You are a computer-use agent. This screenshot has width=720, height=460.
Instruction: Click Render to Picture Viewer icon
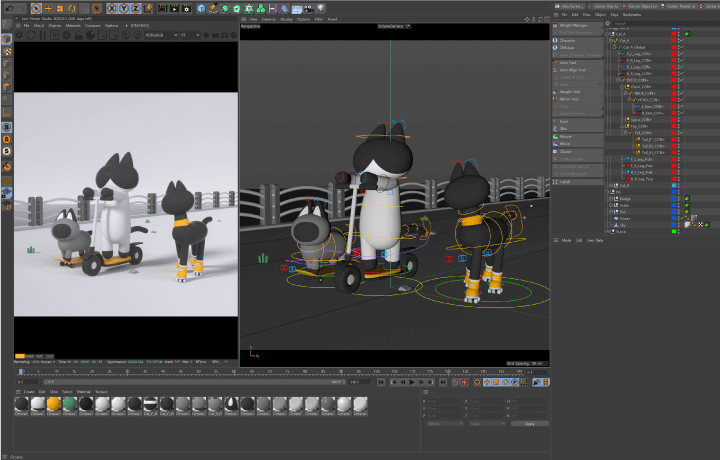pyautogui.click(x=174, y=8)
